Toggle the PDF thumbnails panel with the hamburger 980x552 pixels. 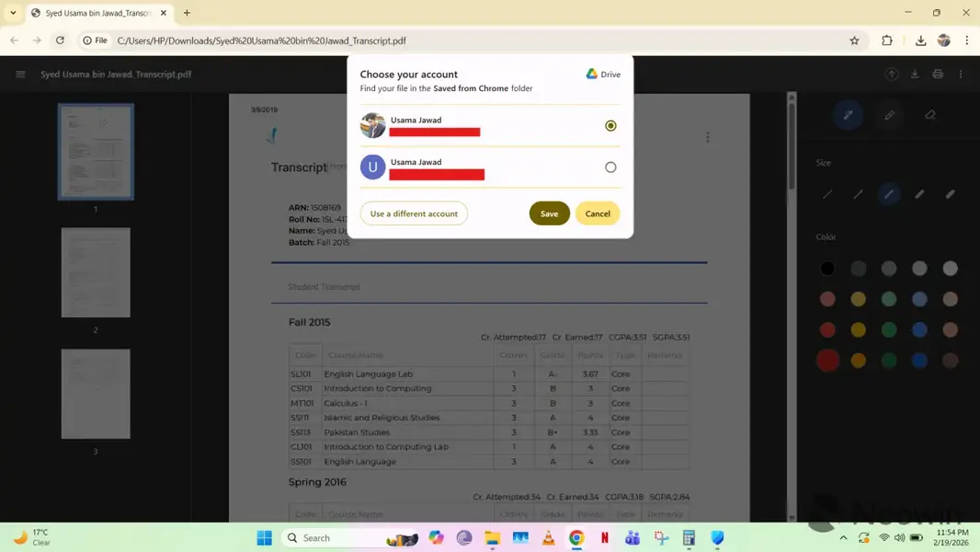pos(20,74)
